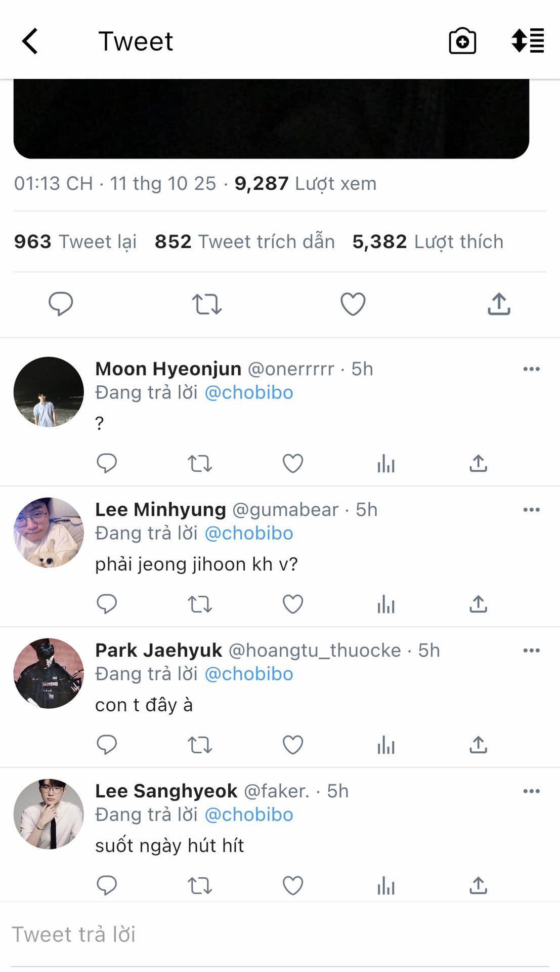View the 5,382 Lượt thích list
Viewport: 560px width, 972px height.
tap(428, 241)
